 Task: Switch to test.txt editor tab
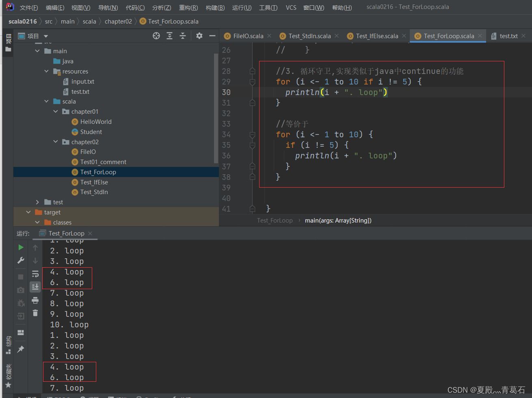point(508,36)
